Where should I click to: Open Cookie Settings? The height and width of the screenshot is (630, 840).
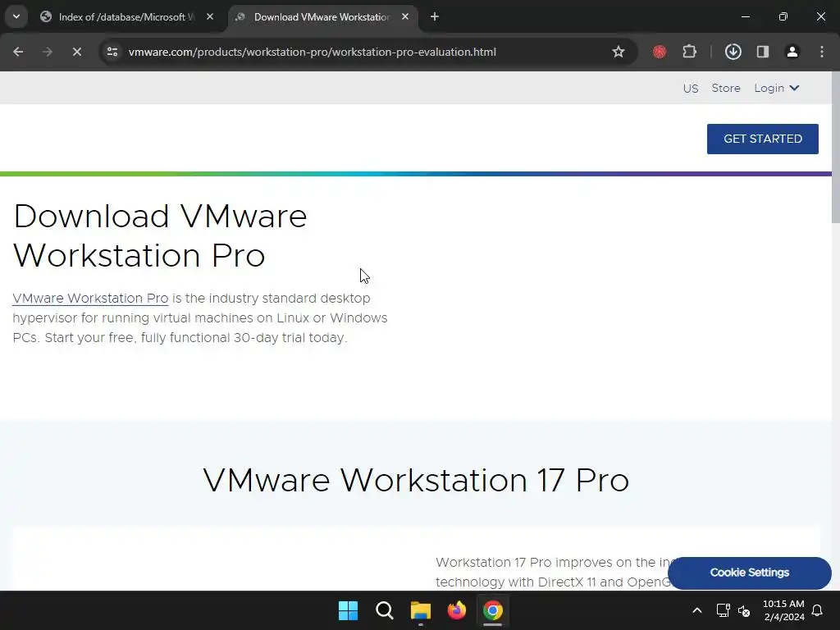click(x=750, y=573)
